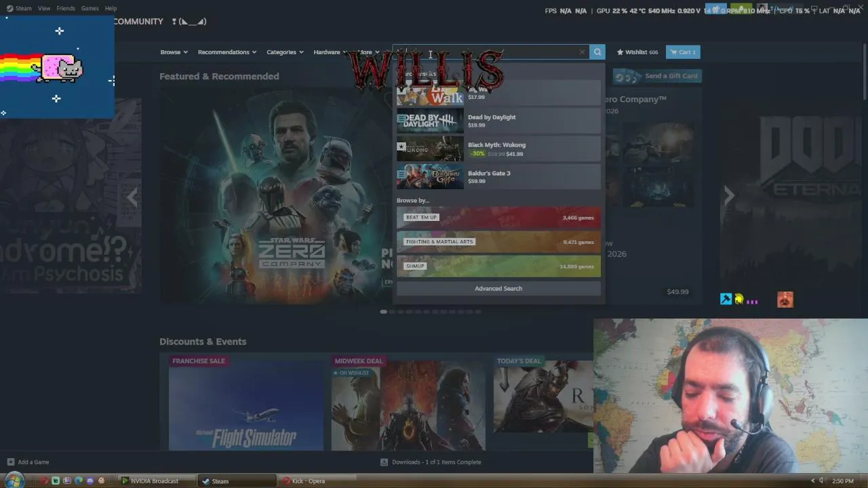The width and height of the screenshot is (868, 488).
Task: Open the Friends menu
Action: (x=66, y=8)
